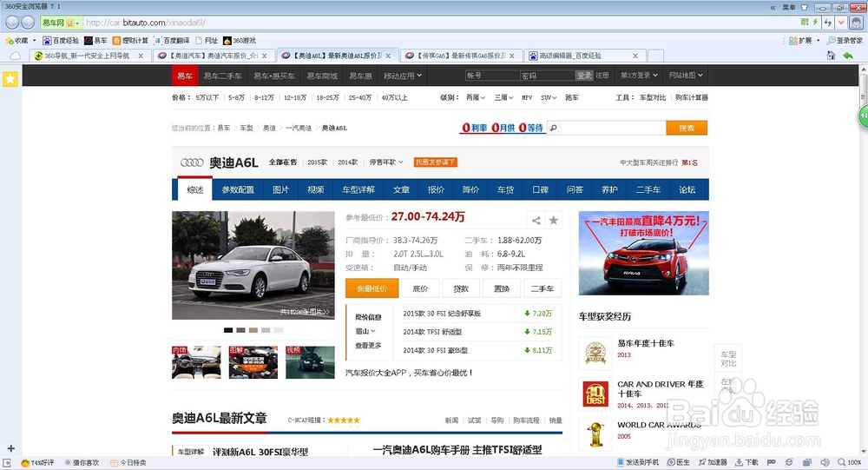Click the orange 搜索 button
This screenshot has height=470, width=868.
click(687, 128)
